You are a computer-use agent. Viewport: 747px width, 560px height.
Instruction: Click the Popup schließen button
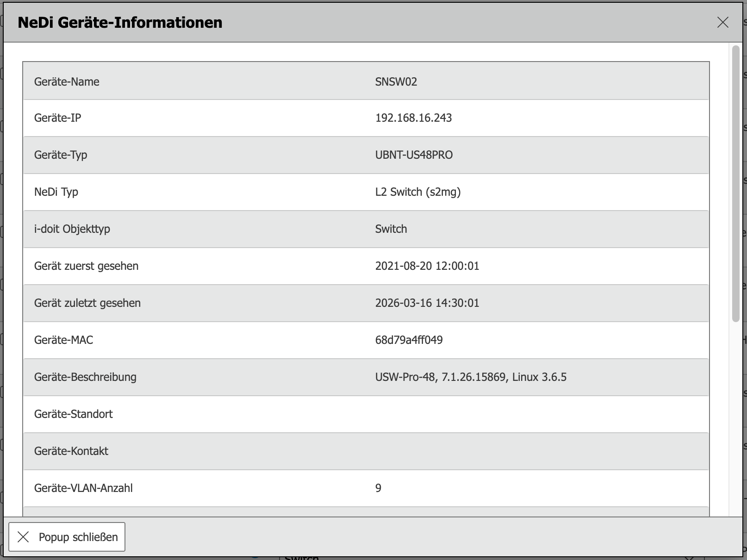67,537
